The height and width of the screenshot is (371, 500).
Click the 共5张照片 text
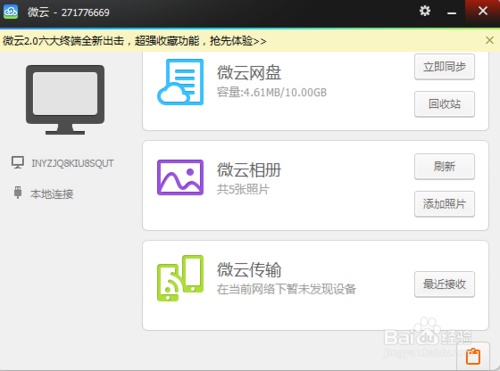[243, 189]
